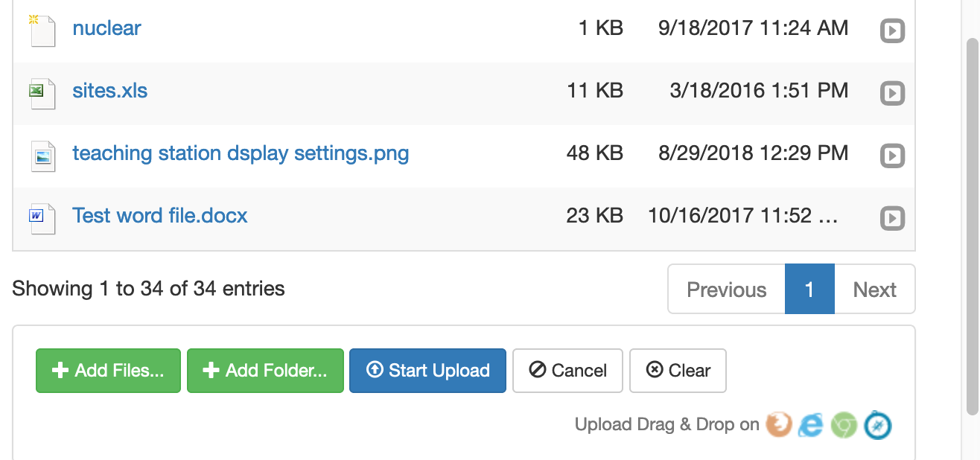980x460 pixels.
Task: Click the Word document icon beside Test word file
Action: (x=42, y=218)
